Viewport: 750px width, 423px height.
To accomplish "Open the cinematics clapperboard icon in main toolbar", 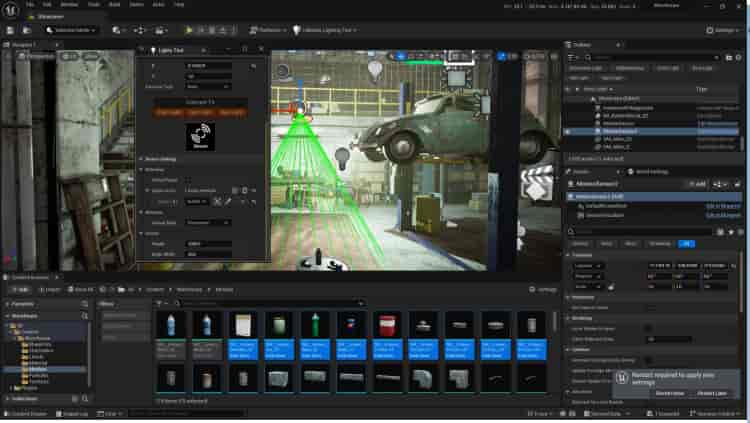I will tap(159, 30).
